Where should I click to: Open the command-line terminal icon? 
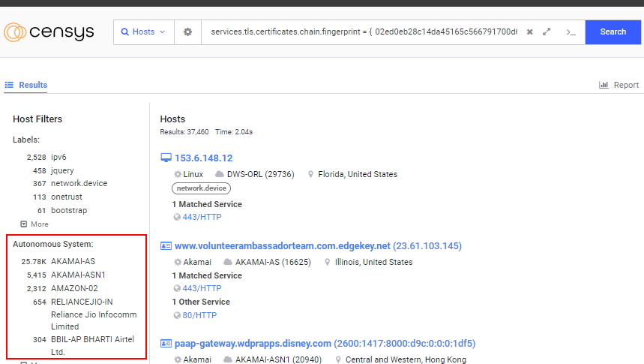[x=571, y=32]
